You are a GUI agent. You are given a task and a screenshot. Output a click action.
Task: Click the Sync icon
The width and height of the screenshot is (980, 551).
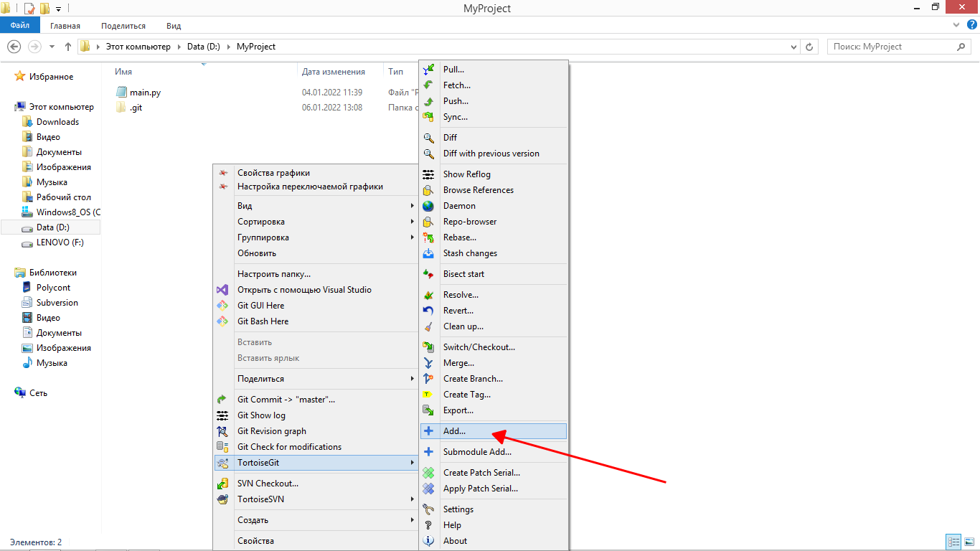point(429,117)
